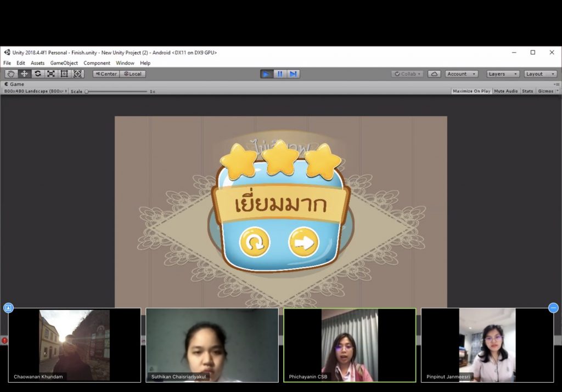Image resolution: width=562 pixels, height=392 pixels.
Task: Toggle pivot mode Center button
Action: point(106,74)
